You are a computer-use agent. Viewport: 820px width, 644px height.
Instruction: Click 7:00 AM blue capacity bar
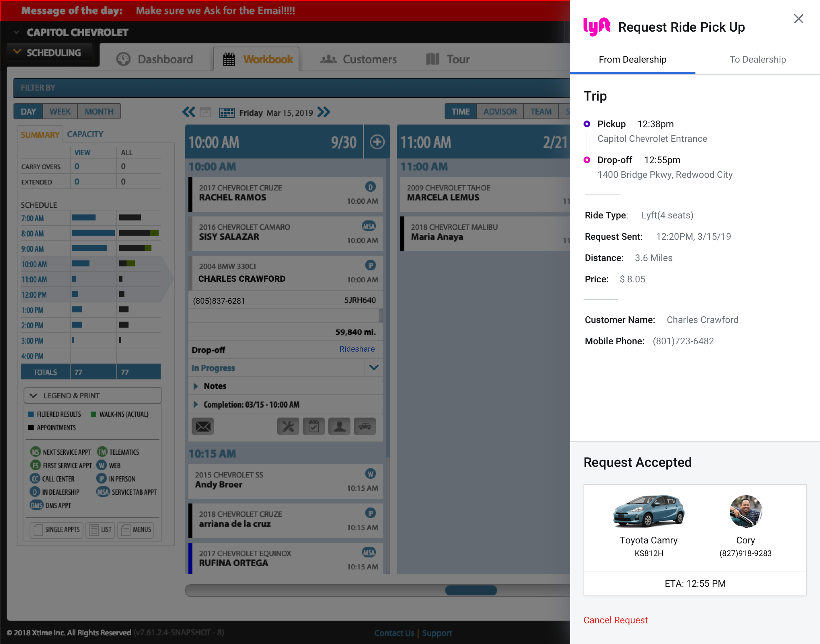pyautogui.click(x=84, y=217)
